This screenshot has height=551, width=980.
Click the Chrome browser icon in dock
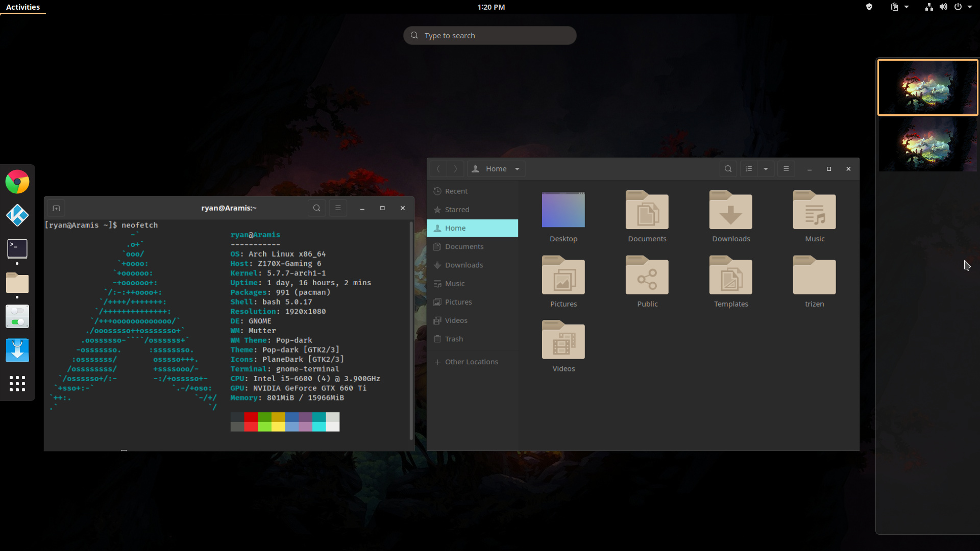click(17, 182)
